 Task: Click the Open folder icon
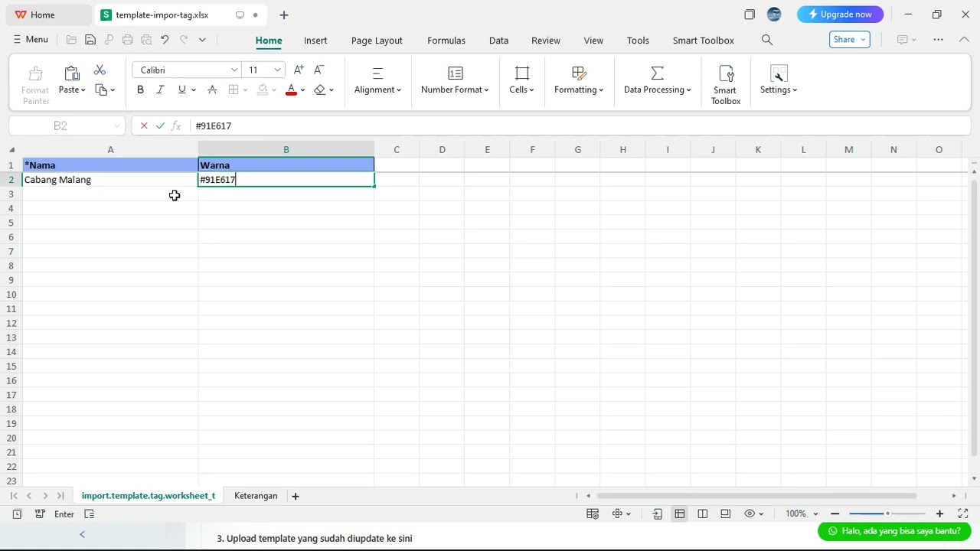pos(71,40)
